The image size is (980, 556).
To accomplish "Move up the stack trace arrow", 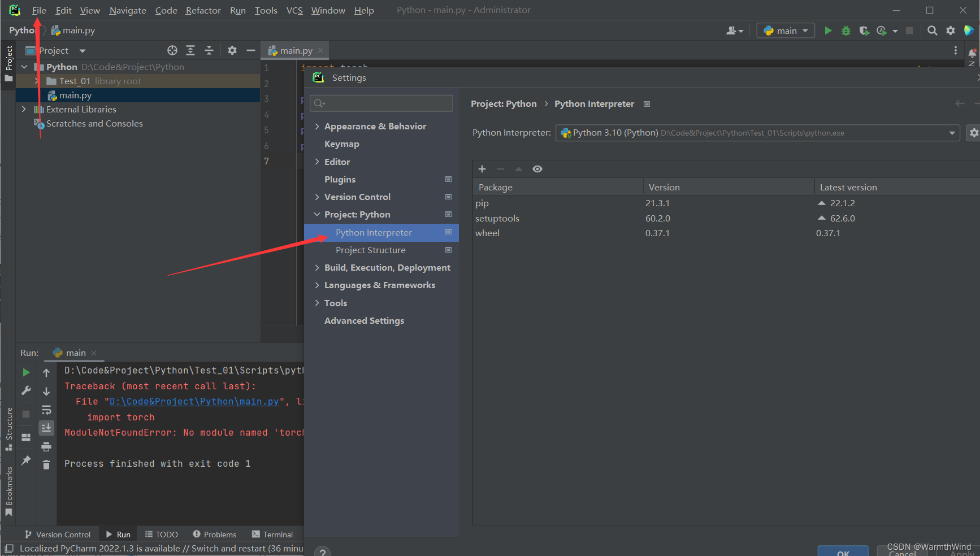I will tap(46, 372).
